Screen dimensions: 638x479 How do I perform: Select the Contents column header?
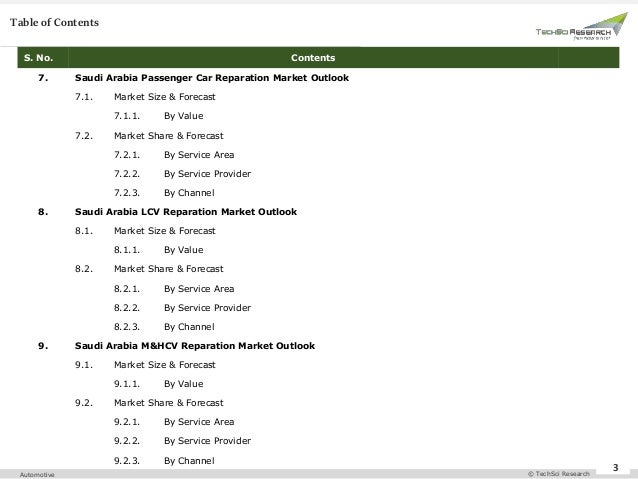pos(313,58)
